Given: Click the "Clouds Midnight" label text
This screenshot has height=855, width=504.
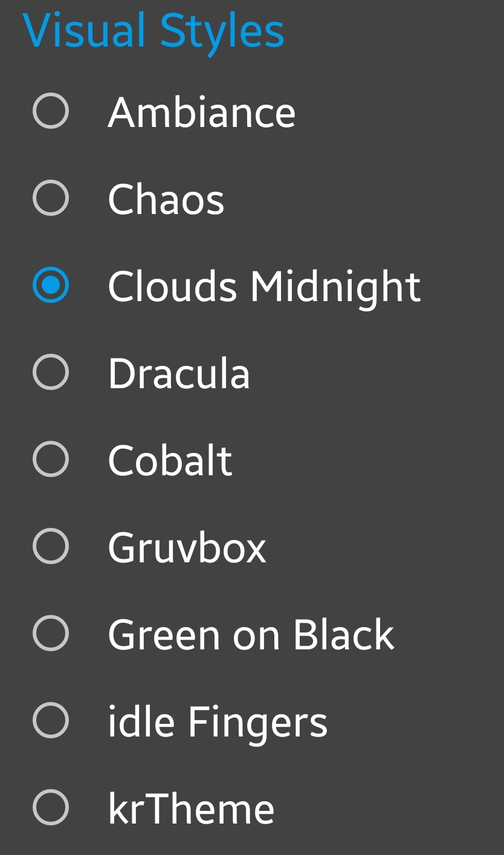Looking at the screenshot, I should [263, 286].
